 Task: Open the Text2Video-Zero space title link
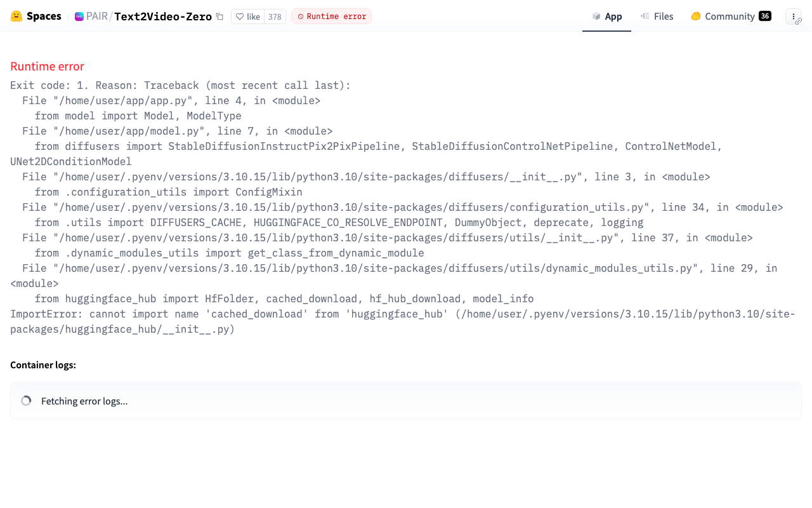click(163, 17)
